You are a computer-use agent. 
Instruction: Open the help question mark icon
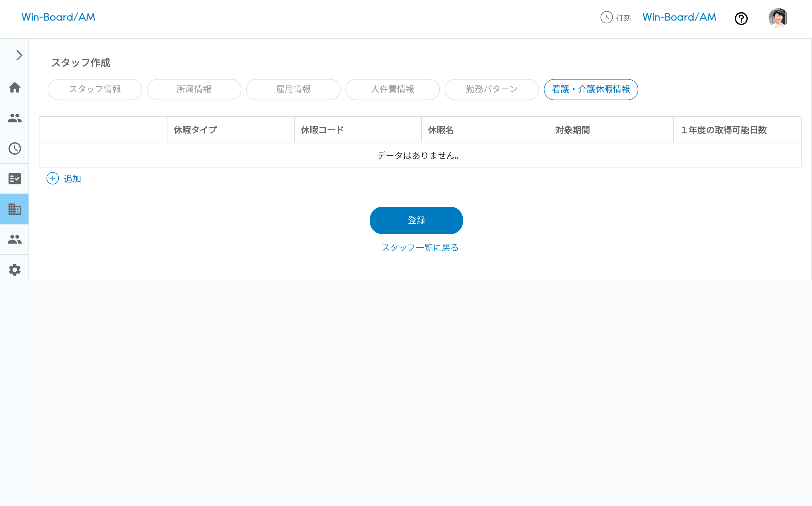tap(741, 19)
